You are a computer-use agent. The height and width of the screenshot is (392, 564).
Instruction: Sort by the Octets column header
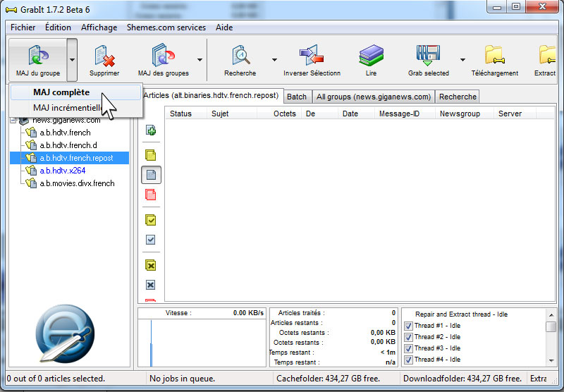click(x=279, y=114)
